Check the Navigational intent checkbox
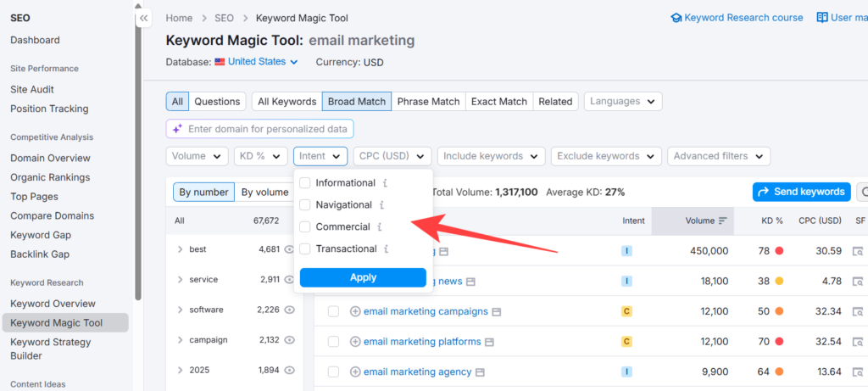This screenshot has height=391, width=868. pyautogui.click(x=305, y=205)
